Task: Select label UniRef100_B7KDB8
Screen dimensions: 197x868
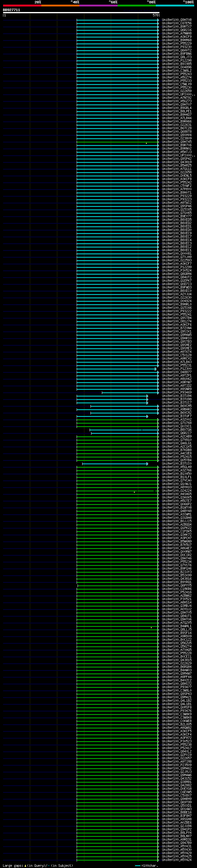Action: point(176,450)
